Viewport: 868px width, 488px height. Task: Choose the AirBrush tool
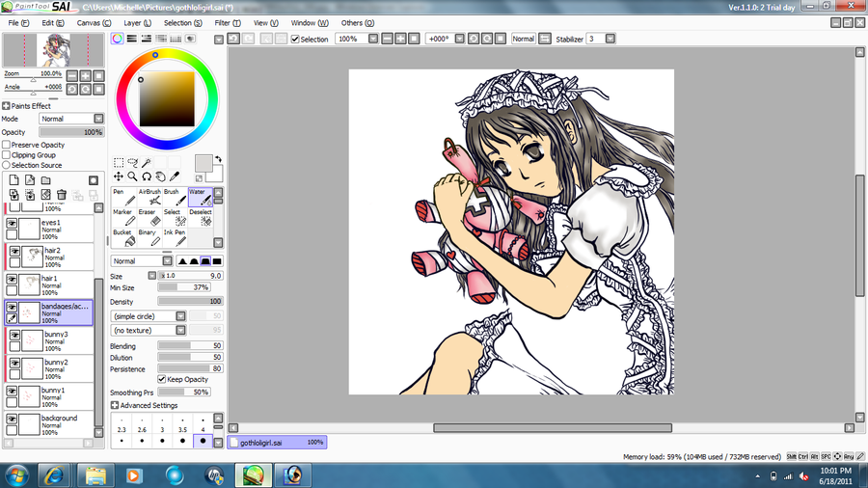point(149,197)
